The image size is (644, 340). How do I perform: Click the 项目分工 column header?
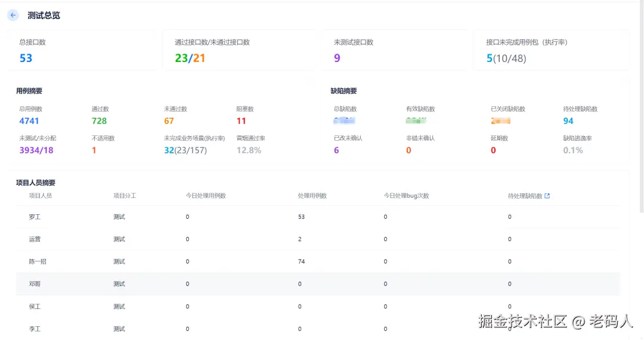coord(125,196)
